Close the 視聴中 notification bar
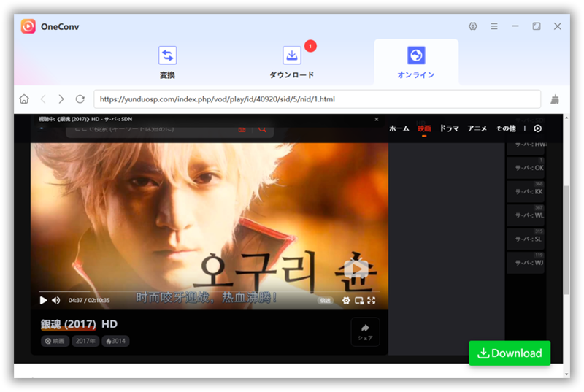The image size is (584, 392). click(377, 119)
